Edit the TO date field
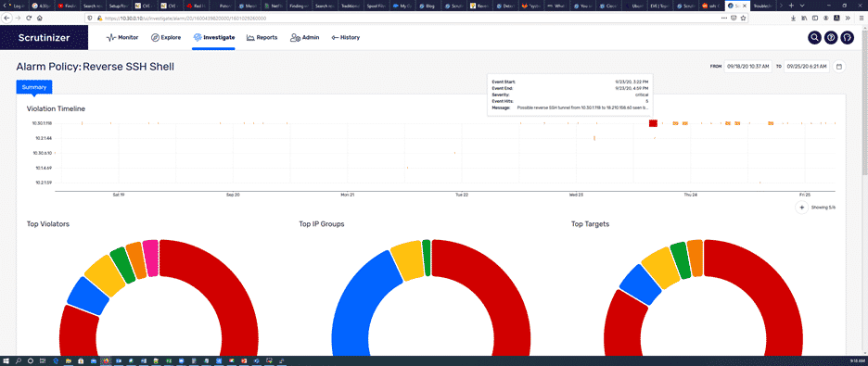 (806, 67)
